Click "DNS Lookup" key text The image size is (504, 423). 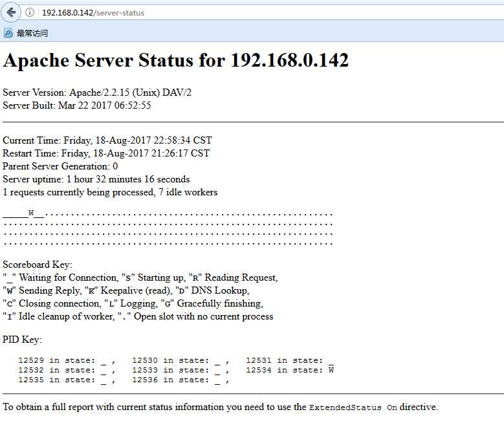220,290
